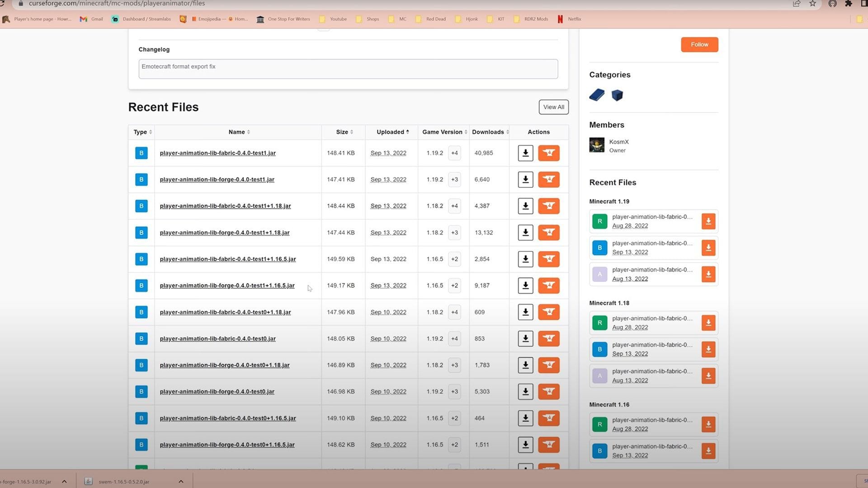Expand +4 game versions for the first file

pyautogui.click(x=454, y=153)
